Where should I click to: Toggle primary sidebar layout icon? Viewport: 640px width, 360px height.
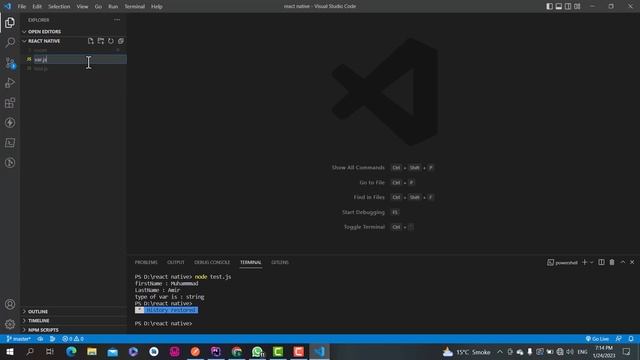click(549, 6)
